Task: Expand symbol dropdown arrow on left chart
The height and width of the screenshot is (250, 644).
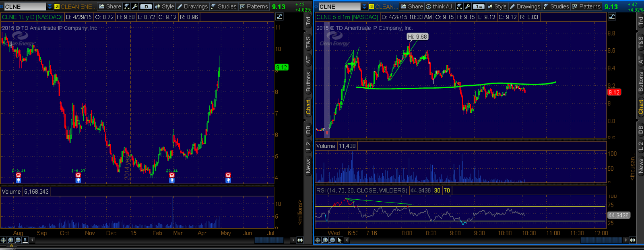Action: (x=50, y=6)
